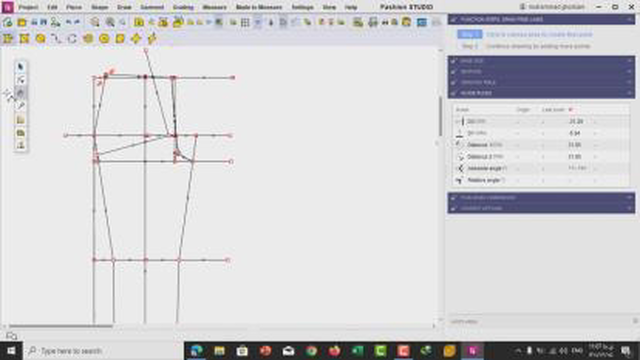640x360 pixels.
Task: Collapse the RULER RULES panel header
Action: (x=541, y=93)
